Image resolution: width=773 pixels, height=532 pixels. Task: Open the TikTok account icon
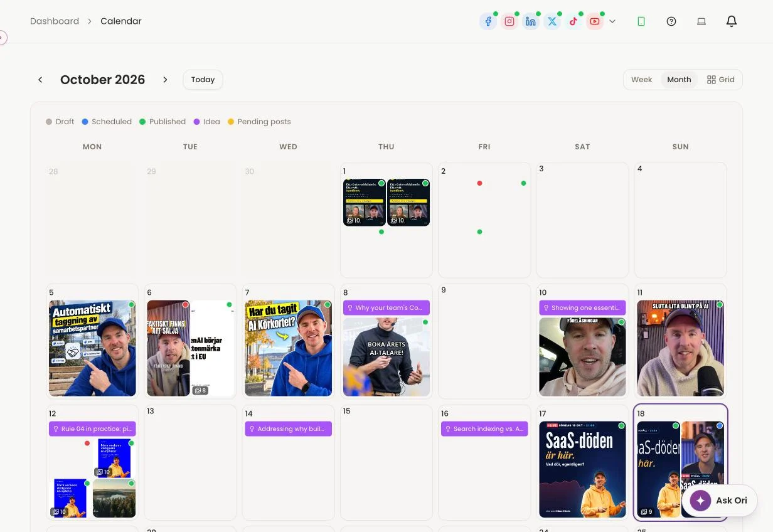click(x=573, y=21)
